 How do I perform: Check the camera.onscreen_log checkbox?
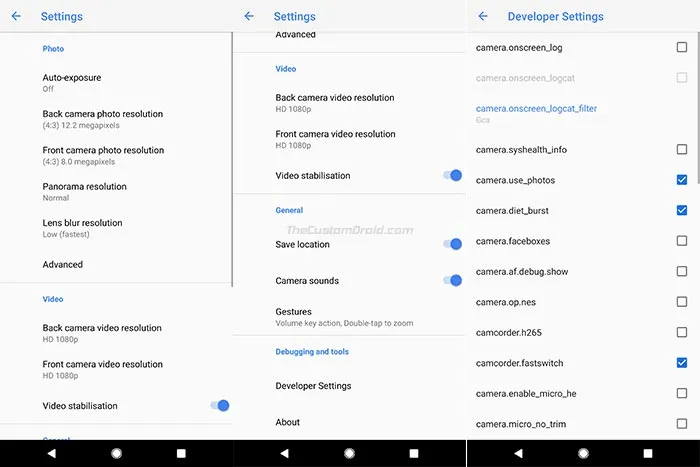(682, 47)
